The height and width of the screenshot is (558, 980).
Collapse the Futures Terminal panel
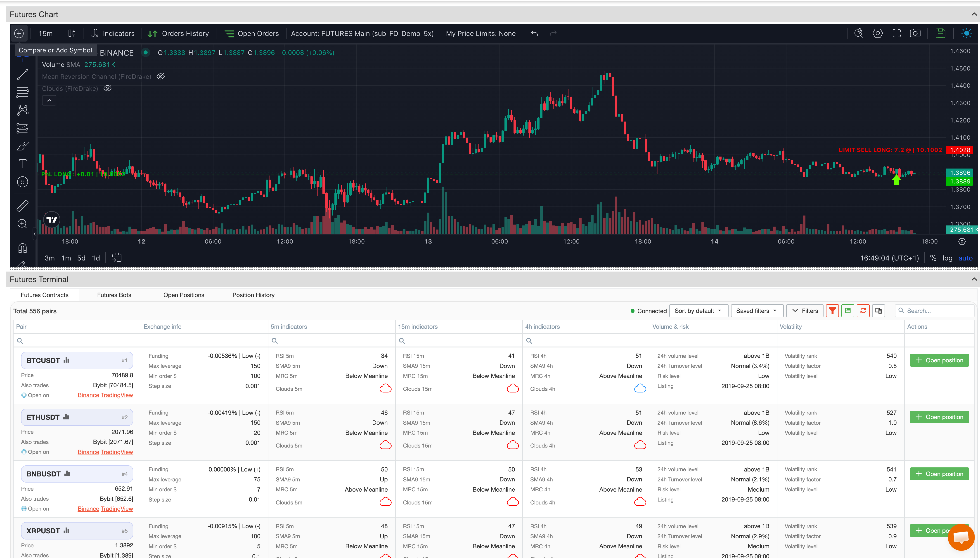[x=974, y=279]
